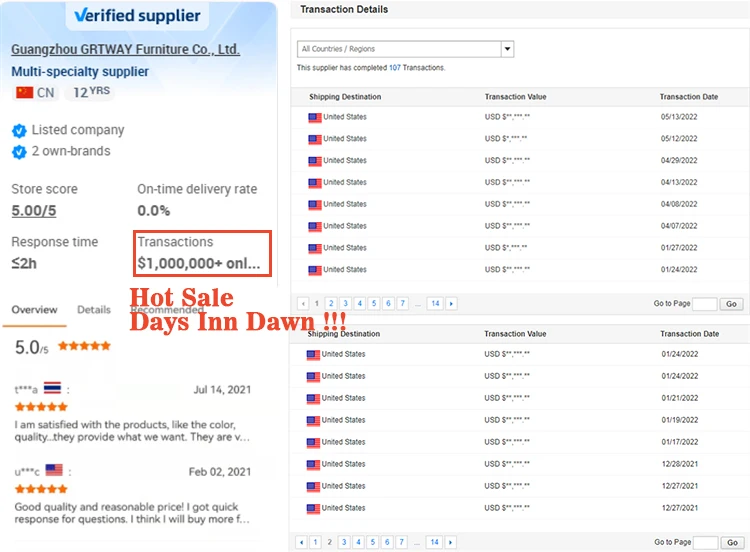750x552 pixels.
Task: Click the 2 own-brands verified badge icon
Action: (19, 152)
